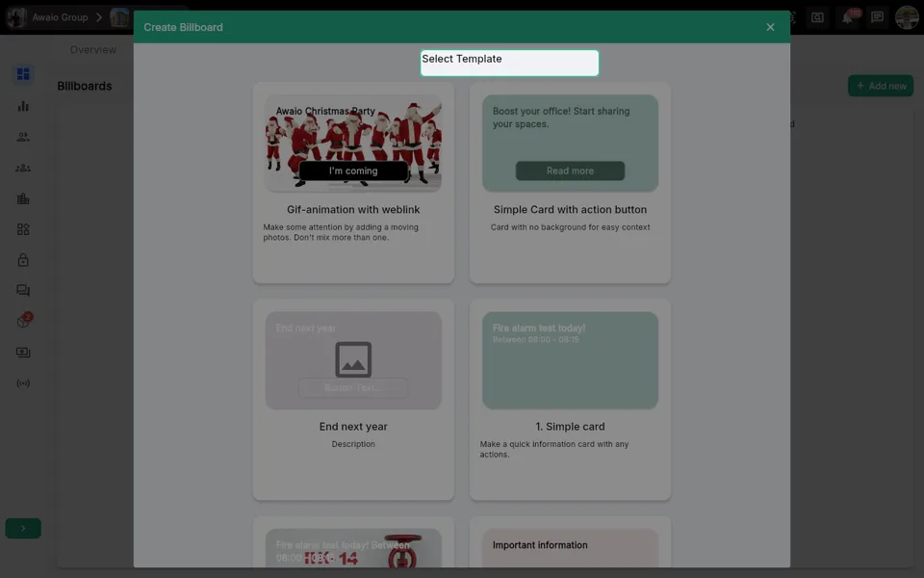Click the Create Billboard dialog title
This screenshot has width=924, height=578.
[183, 27]
